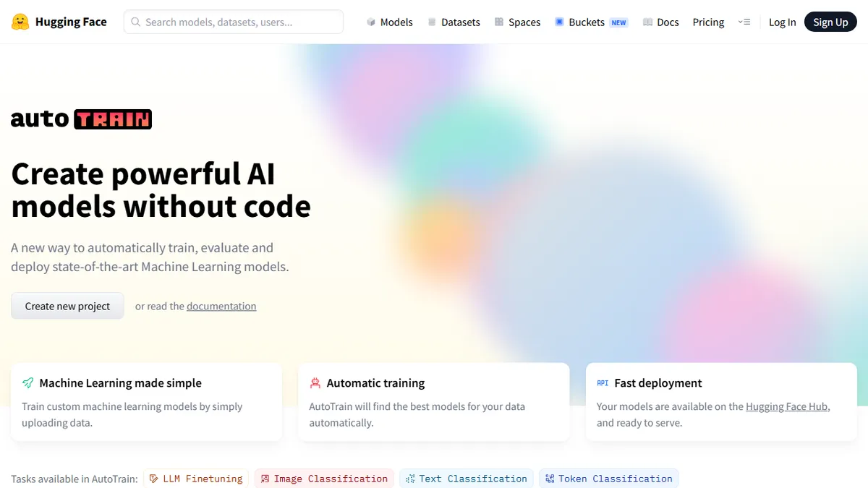Click the Automatic training card heading
Viewport: 868px width, 488px height.
[x=375, y=383]
